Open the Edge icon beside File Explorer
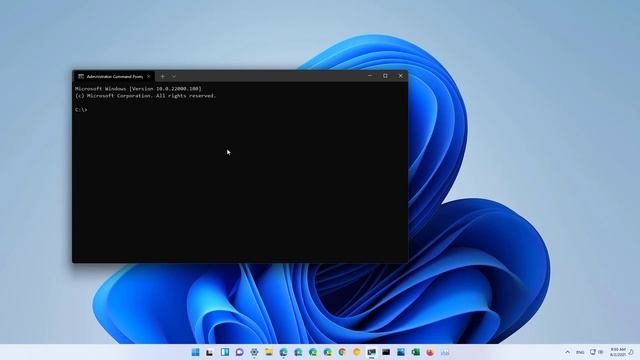The image size is (640, 360). click(284, 352)
